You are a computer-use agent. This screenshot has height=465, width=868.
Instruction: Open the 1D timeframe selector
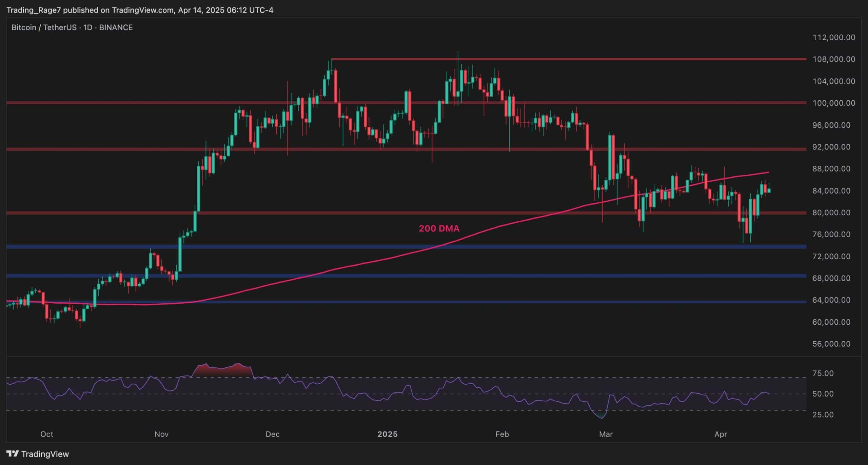(x=87, y=27)
